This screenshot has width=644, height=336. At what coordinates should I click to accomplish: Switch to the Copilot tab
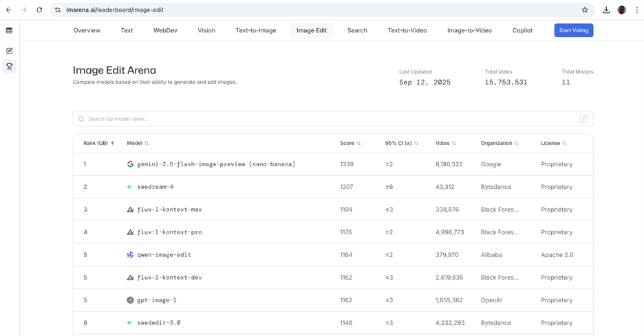pyautogui.click(x=522, y=30)
